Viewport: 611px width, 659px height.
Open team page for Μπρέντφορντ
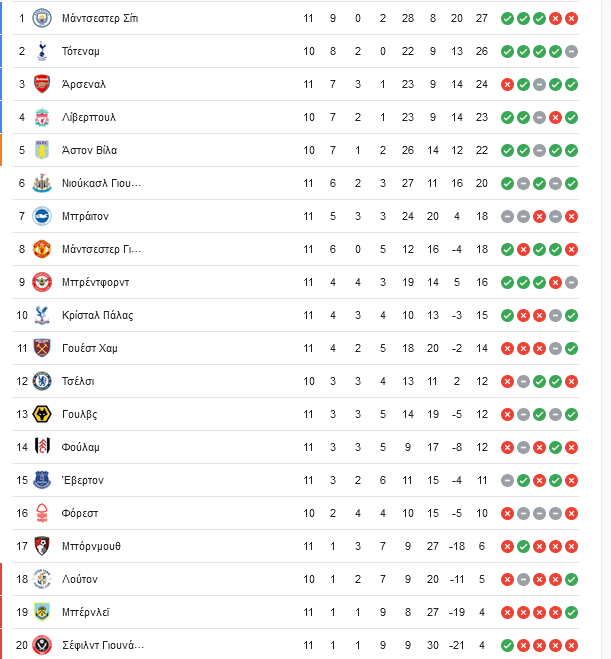click(95, 282)
